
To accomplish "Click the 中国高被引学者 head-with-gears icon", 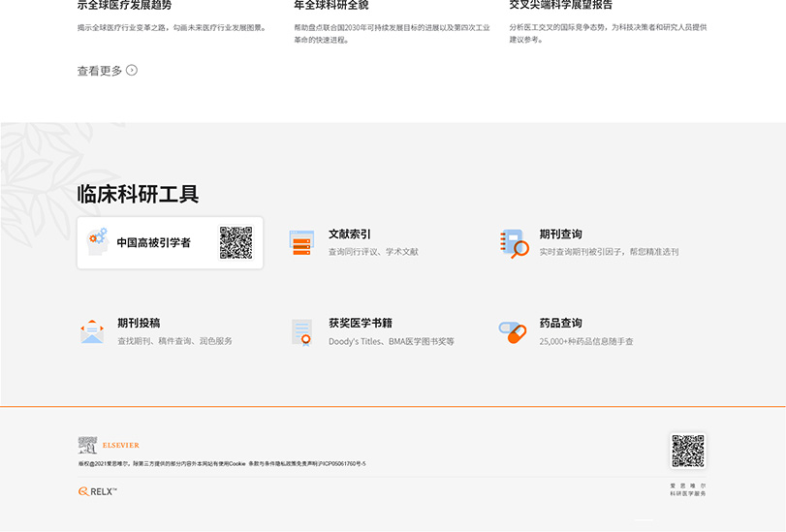I will (x=97, y=242).
